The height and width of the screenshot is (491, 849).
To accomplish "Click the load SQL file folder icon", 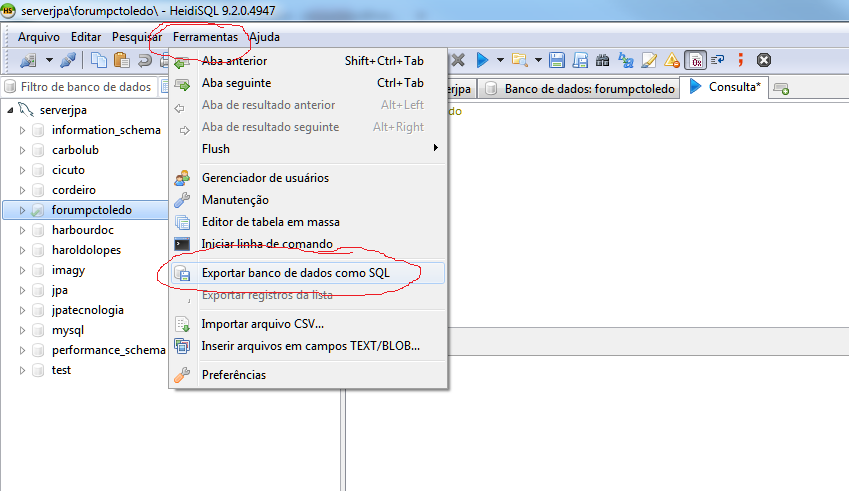I will pyautogui.click(x=519, y=60).
